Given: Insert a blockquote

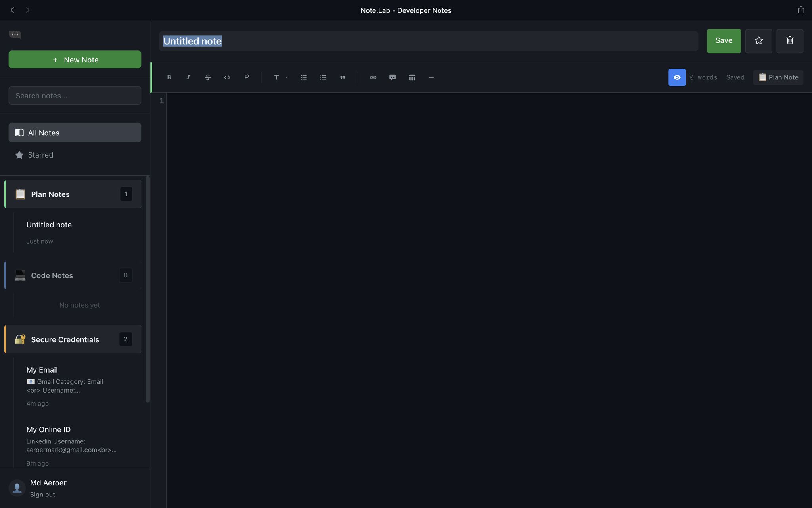Looking at the screenshot, I should point(343,77).
